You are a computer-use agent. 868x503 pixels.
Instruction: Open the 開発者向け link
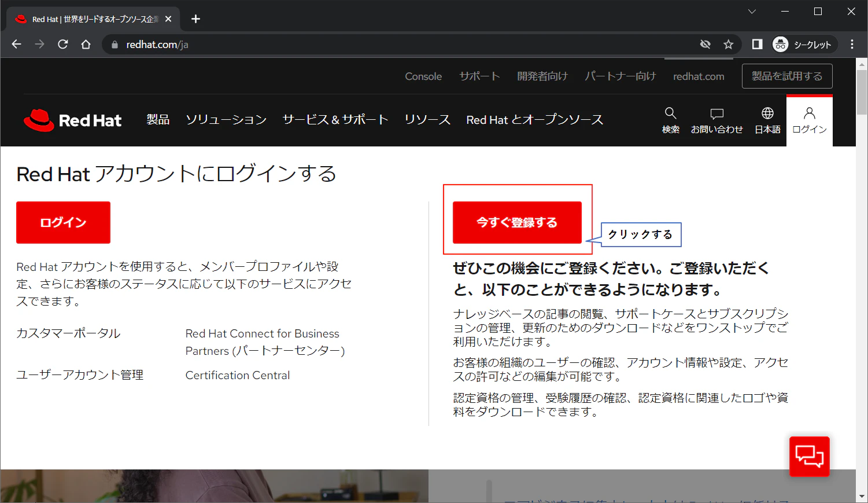pos(542,76)
